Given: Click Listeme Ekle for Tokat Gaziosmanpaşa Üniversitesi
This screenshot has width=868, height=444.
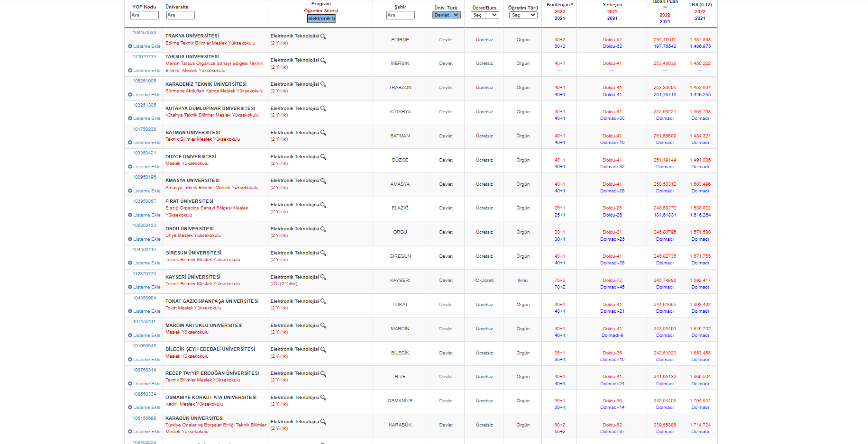Looking at the screenshot, I should tap(144, 311).
